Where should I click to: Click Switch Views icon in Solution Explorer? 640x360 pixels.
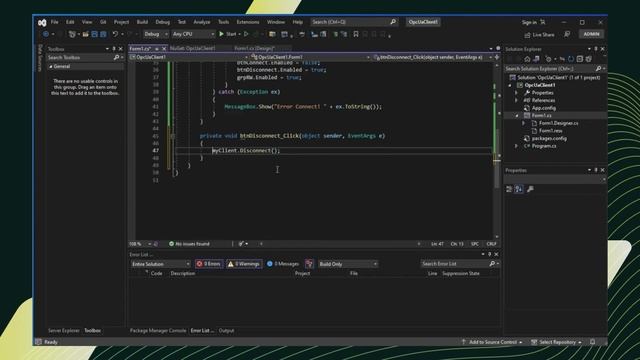[x=536, y=59]
